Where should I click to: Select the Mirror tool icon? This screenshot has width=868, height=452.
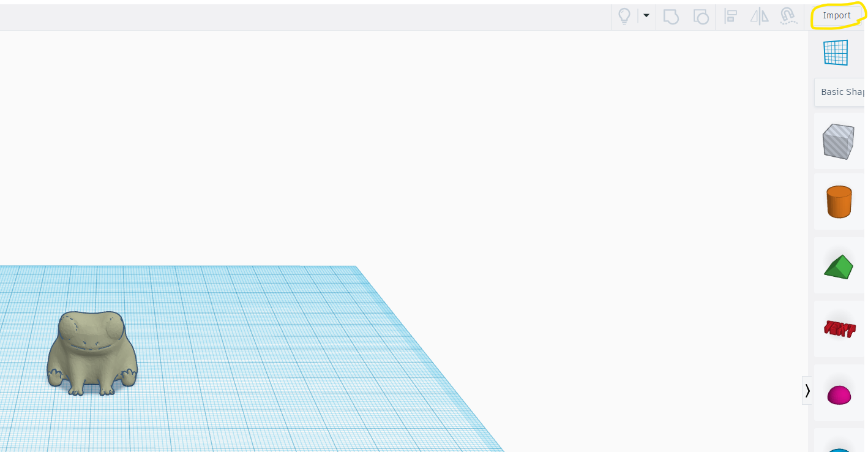tap(759, 16)
